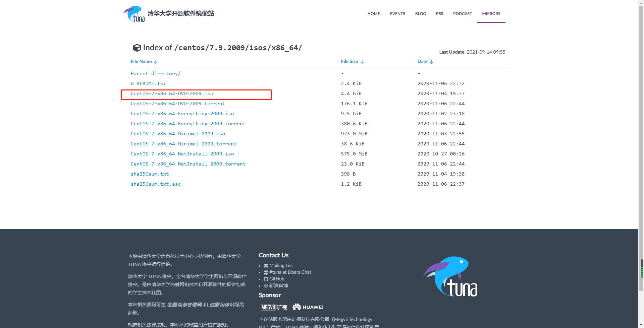Navigate to the HOME page
The width and height of the screenshot is (644, 328).
373,14
